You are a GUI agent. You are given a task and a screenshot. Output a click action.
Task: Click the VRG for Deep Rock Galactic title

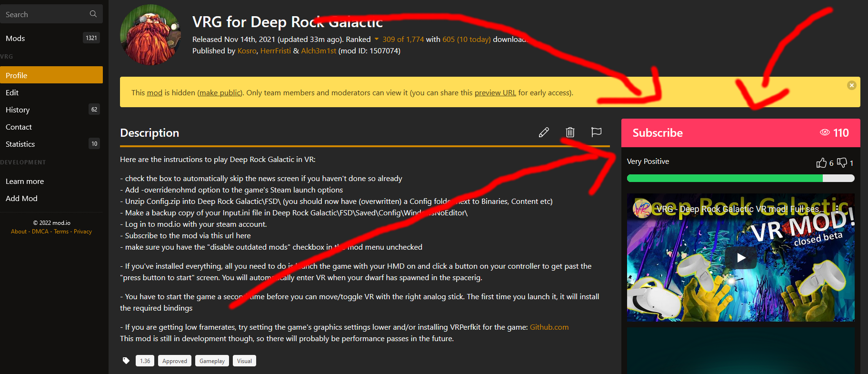[288, 22]
